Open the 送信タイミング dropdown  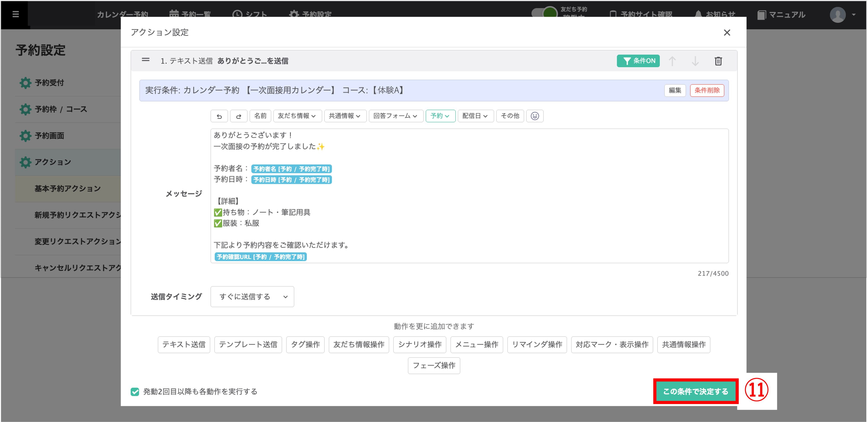(x=252, y=297)
